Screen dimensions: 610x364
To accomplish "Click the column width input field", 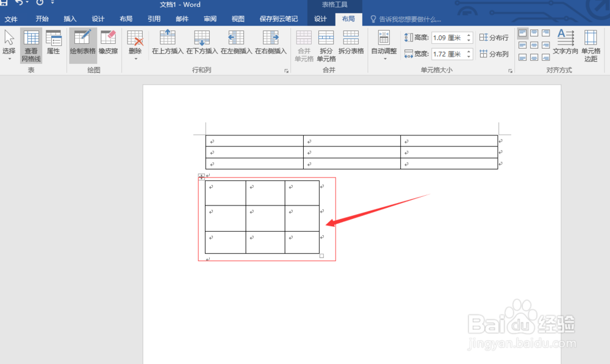I will [448, 54].
